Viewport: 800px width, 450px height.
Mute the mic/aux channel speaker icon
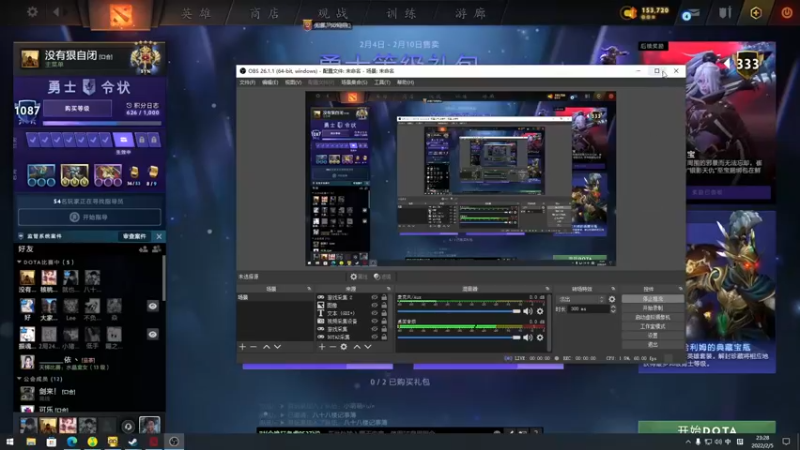528,311
